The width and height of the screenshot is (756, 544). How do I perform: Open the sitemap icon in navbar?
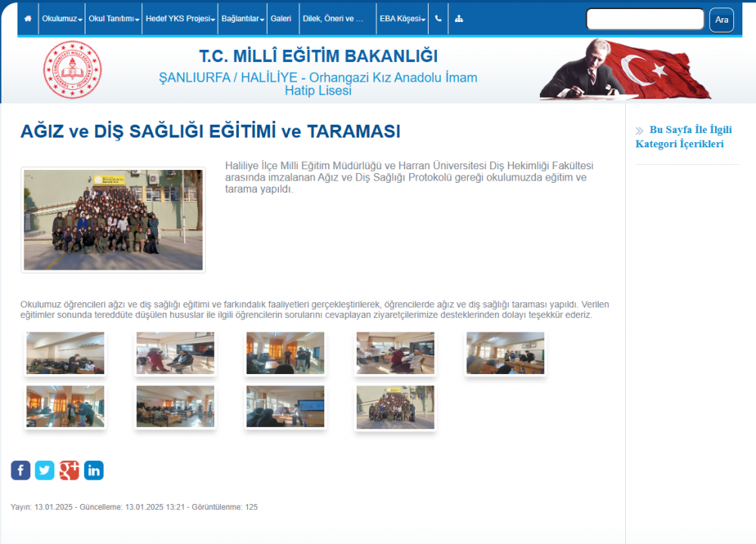coord(459,19)
